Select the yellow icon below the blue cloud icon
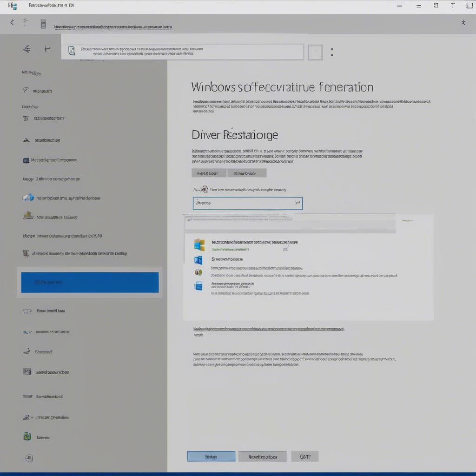 coord(28,216)
